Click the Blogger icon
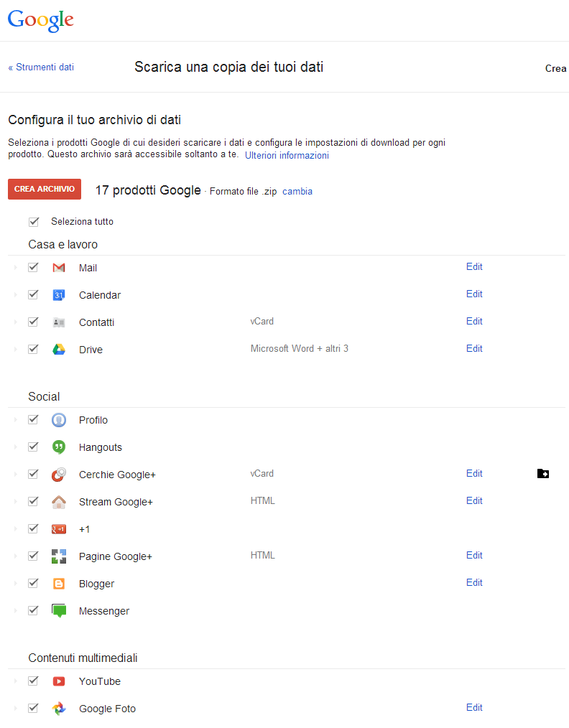Screen dimensions: 569x728 (58, 584)
